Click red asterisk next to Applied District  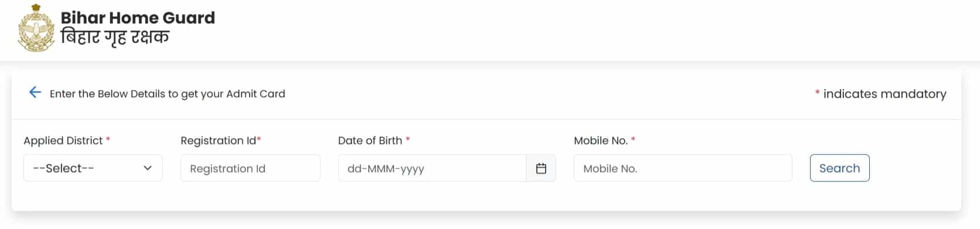[x=108, y=139]
